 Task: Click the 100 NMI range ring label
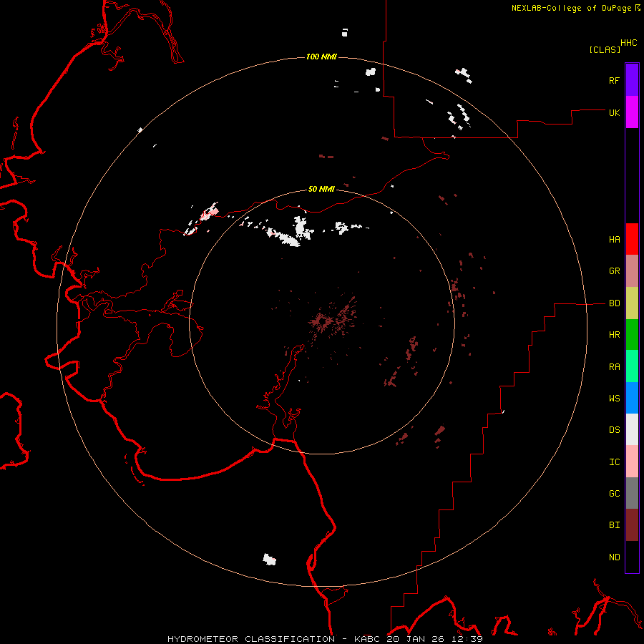321,57
